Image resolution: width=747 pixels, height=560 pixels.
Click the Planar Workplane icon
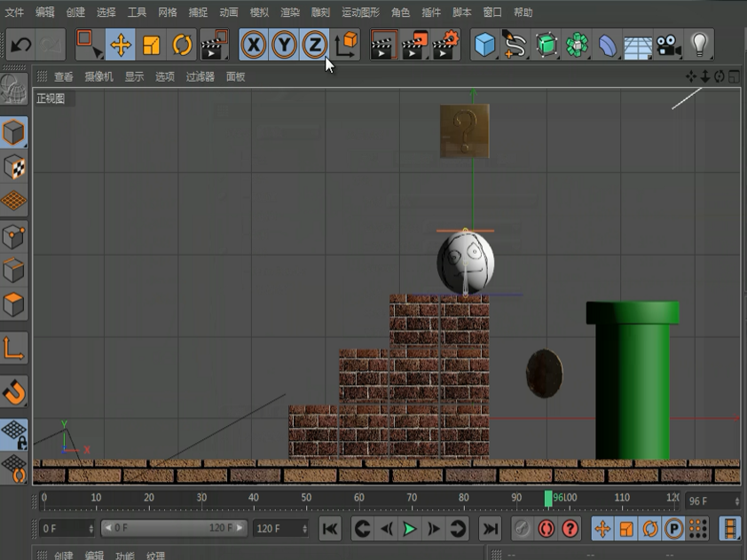(x=14, y=469)
